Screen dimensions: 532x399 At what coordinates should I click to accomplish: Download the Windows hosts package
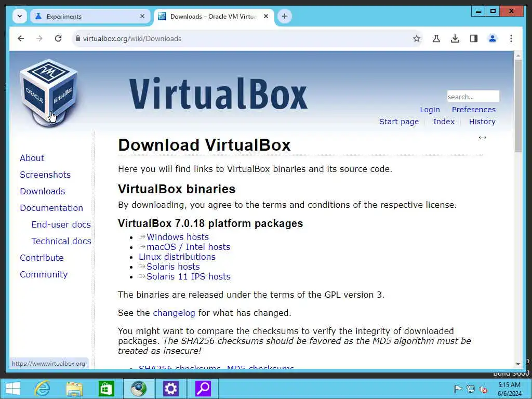click(178, 237)
